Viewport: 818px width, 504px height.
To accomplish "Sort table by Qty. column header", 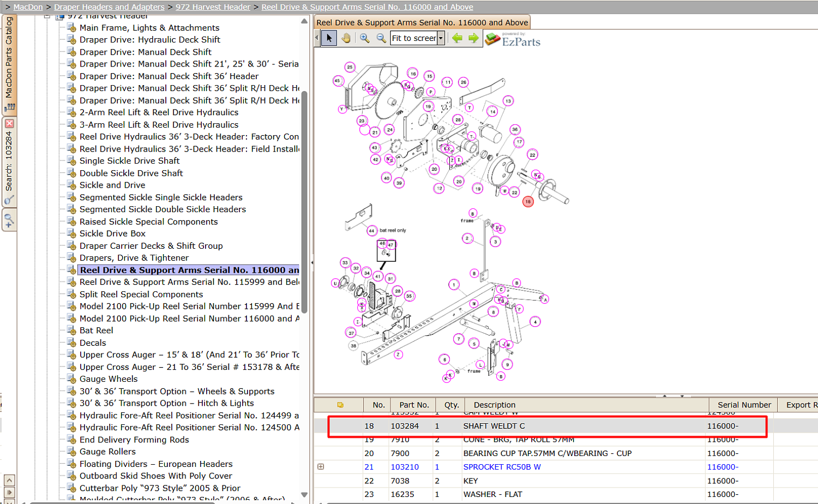I will click(x=451, y=405).
